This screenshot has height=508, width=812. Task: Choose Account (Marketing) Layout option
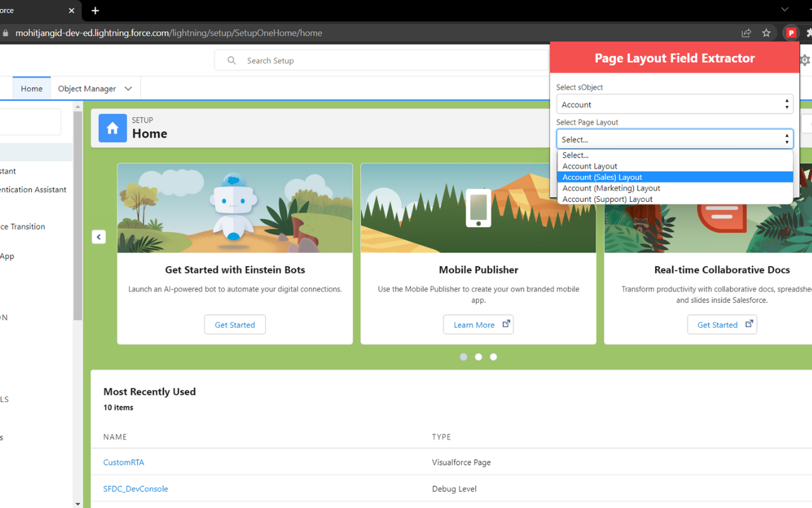(x=674, y=188)
